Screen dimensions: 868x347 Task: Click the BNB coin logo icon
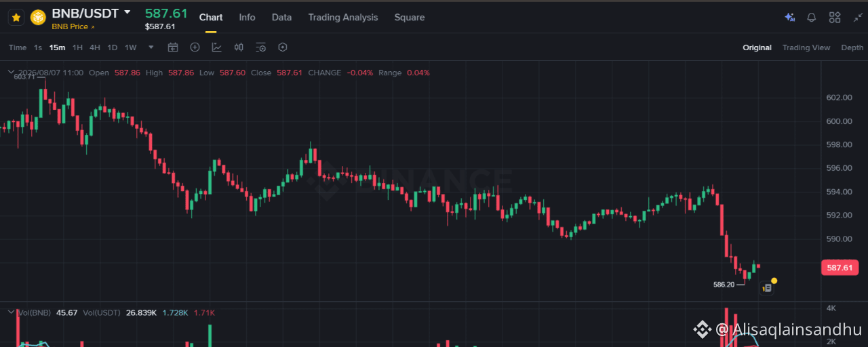[38, 17]
